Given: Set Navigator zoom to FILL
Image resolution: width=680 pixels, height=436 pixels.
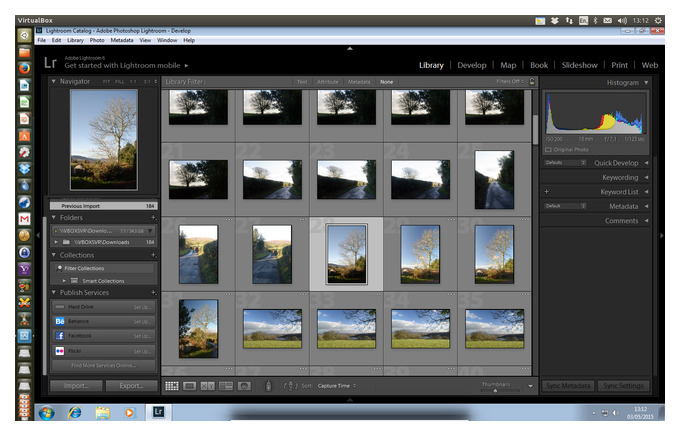Looking at the screenshot, I should [x=120, y=82].
